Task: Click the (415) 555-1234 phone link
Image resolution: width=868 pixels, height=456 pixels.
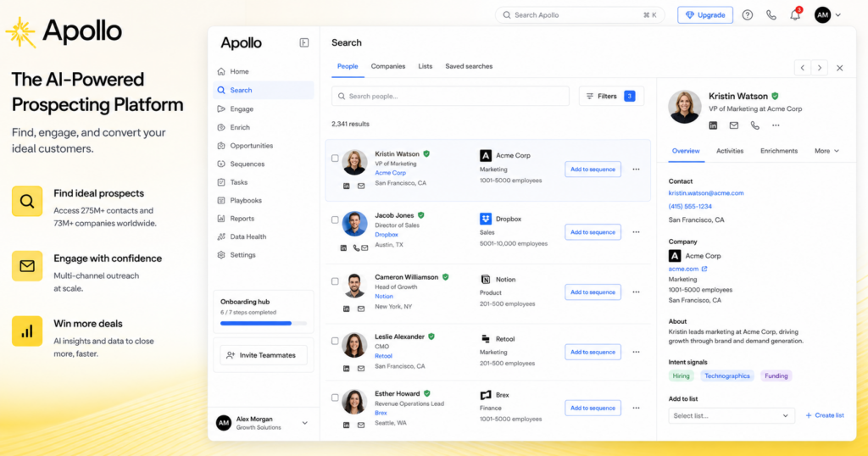Action: click(690, 207)
